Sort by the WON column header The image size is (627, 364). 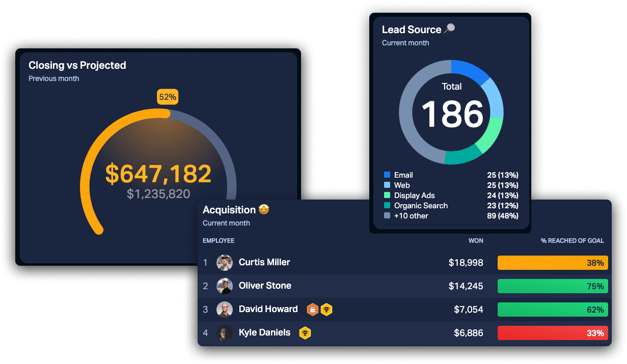(476, 240)
